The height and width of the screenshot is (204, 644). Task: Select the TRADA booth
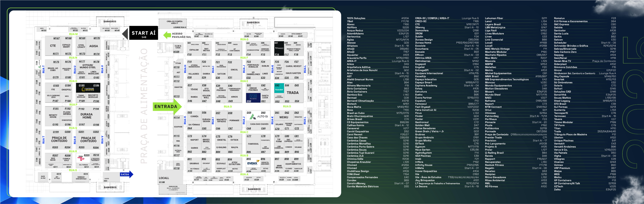(293, 93)
